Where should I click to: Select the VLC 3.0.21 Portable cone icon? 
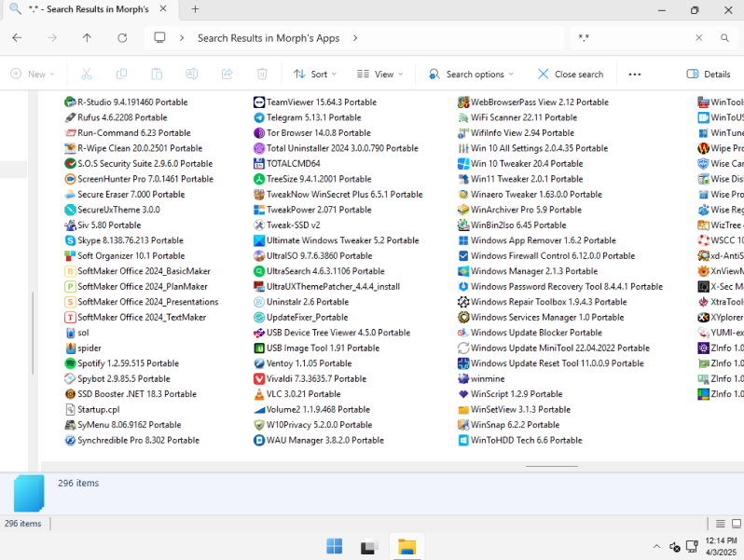click(x=259, y=394)
